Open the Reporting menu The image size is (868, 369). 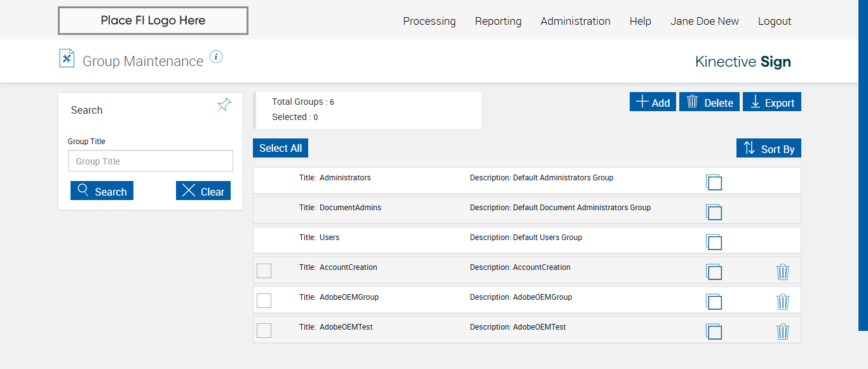(x=498, y=21)
